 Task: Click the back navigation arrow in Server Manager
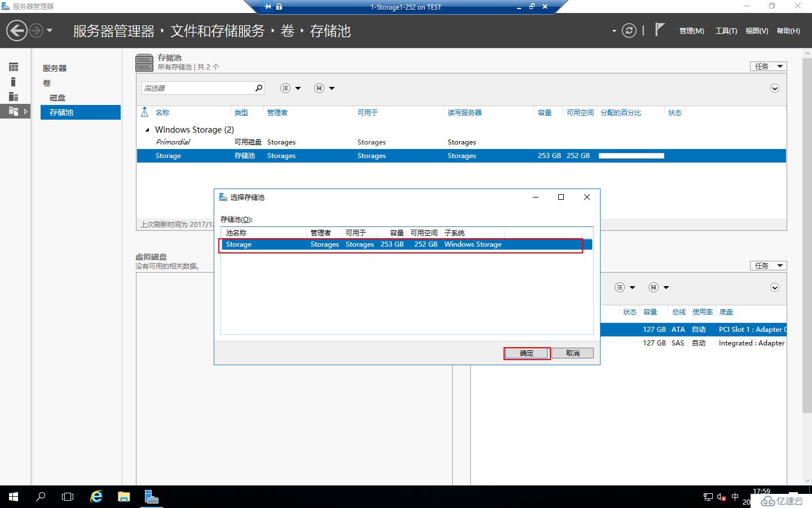17,30
